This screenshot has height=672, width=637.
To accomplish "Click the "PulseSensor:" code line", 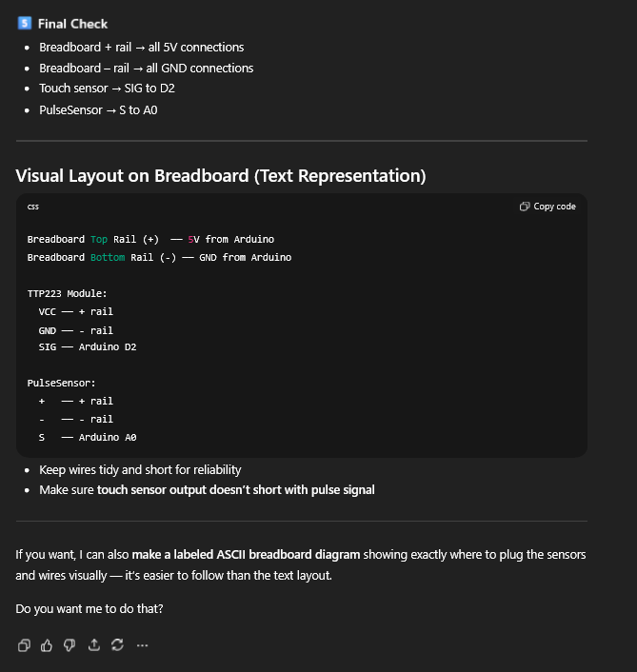I will [x=62, y=383].
